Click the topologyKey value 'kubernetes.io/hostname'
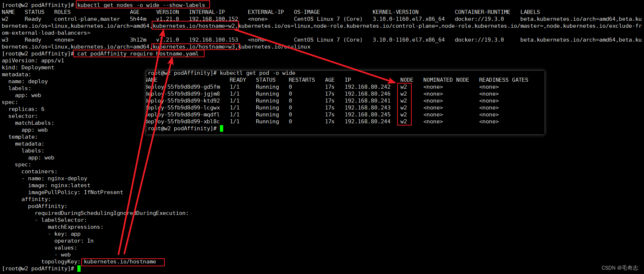The height and width of the screenshot is (274, 644). (x=120, y=262)
